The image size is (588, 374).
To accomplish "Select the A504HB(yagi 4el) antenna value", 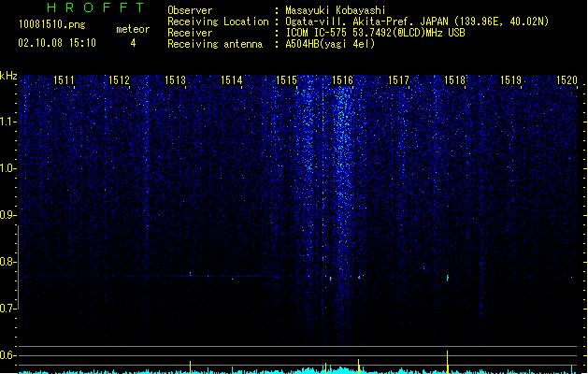I will 330,44.
